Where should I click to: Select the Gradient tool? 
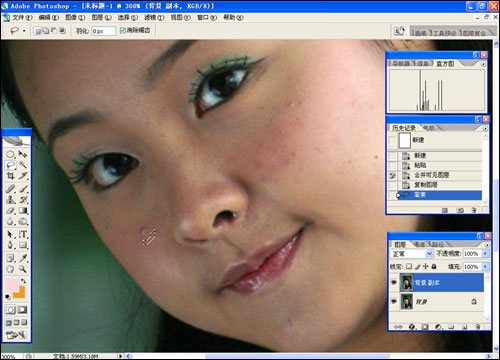tap(23, 211)
